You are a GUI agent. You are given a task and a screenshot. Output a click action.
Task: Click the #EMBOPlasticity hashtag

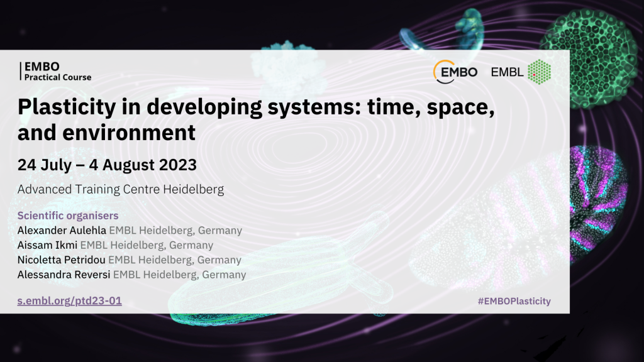[x=514, y=301]
